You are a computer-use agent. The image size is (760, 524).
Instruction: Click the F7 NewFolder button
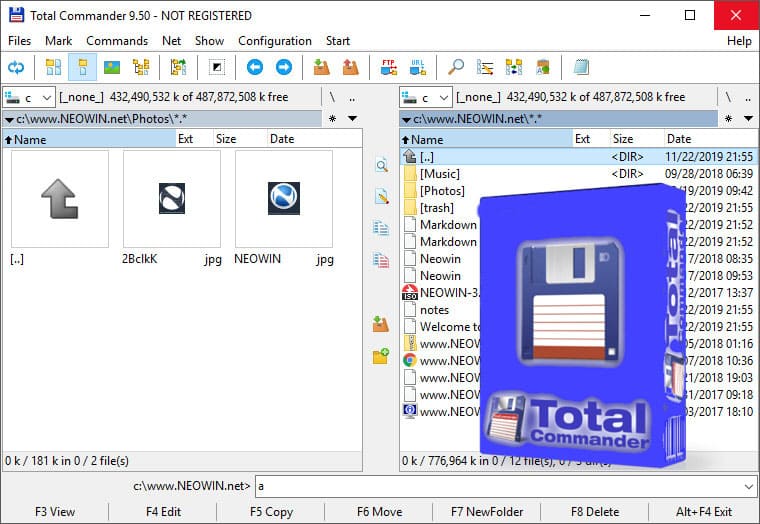pos(487,512)
